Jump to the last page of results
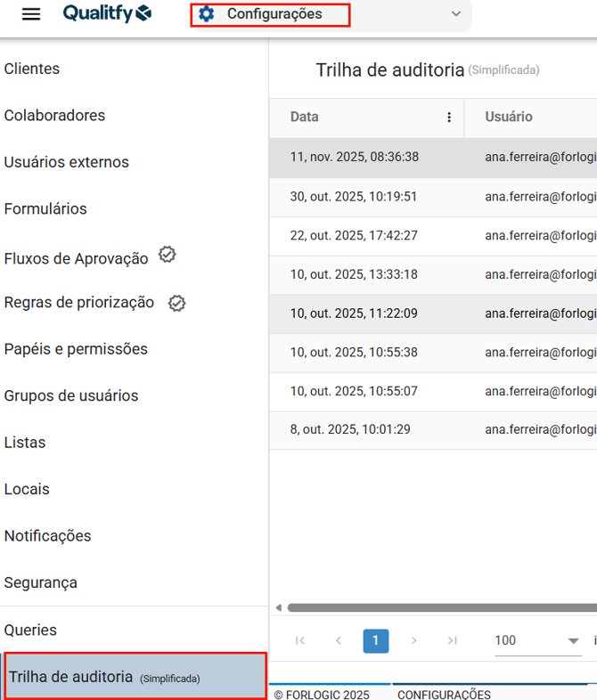This screenshot has height=700, width=597. (452, 640)
